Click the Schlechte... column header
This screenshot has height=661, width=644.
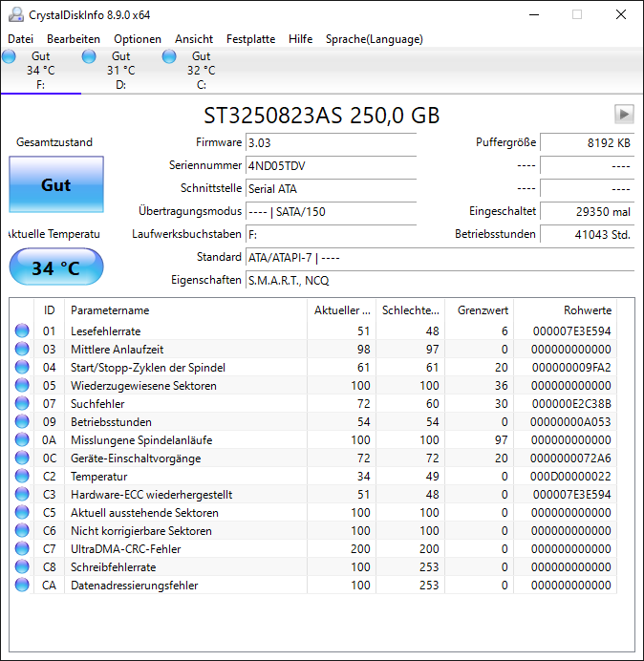click(410, 310)
